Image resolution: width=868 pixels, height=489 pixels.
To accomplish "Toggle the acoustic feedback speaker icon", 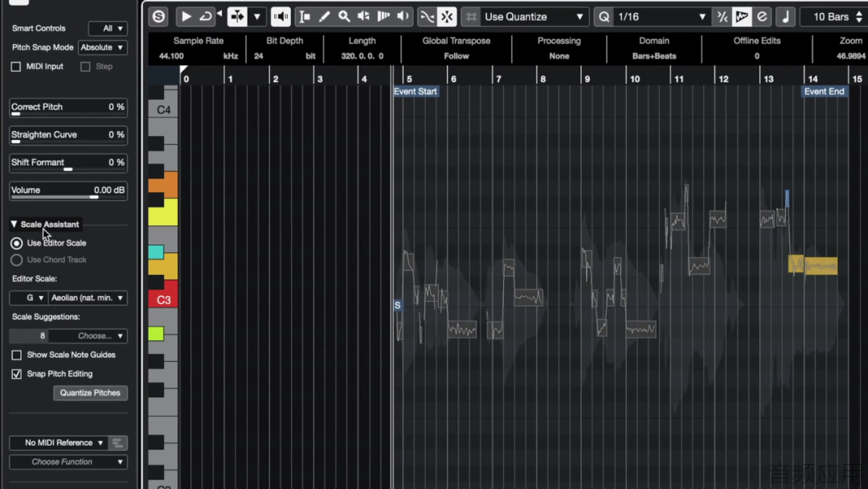I will [280, 17].
